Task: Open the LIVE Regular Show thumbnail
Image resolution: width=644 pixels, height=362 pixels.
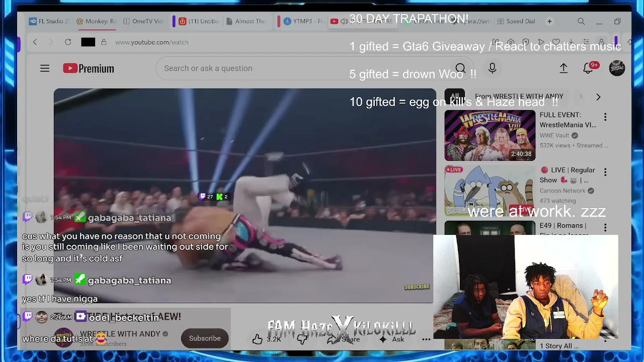Action: pyautogui.click(x=490, y=191)
